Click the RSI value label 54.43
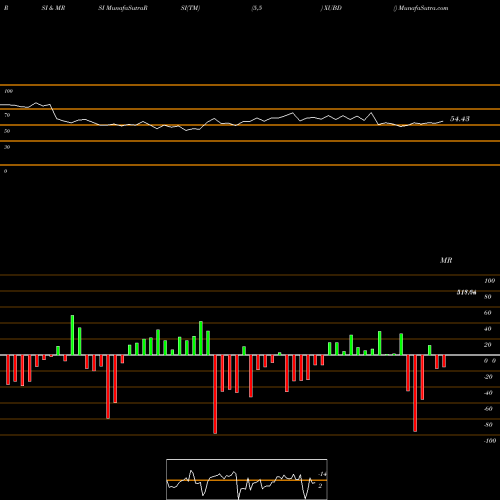 click(x=460, y=119)
